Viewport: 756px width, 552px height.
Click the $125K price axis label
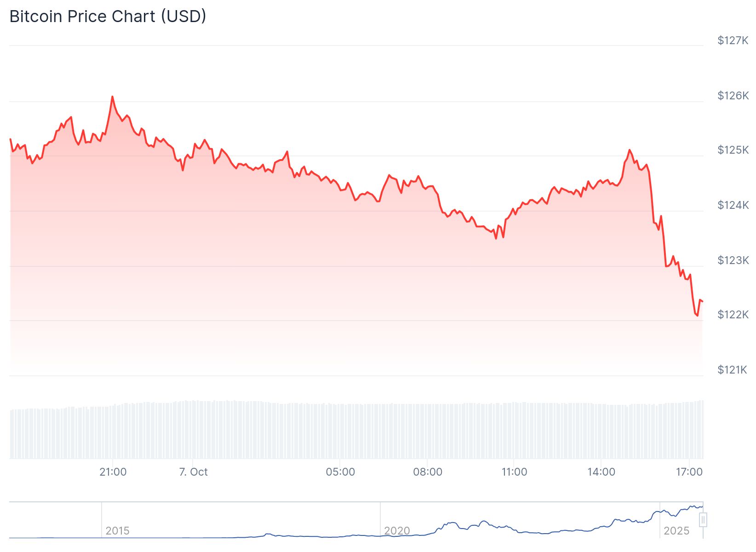(x=733, y=150)
